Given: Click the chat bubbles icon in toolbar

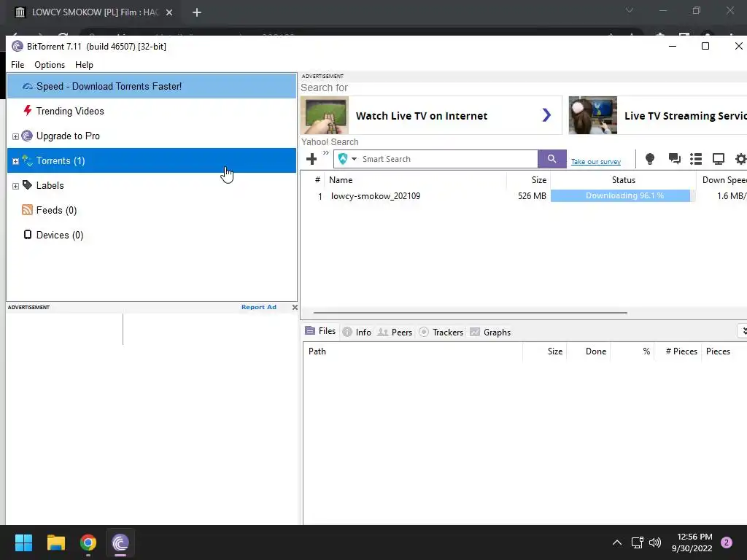Looking at the screenshot, I should [x=674, y=158].
